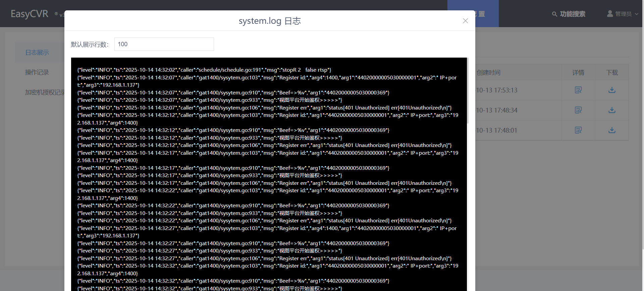Download the log created at 17:48:01
Screen dimensions: 644x291
pyautogui.click(x=612, y=130)
